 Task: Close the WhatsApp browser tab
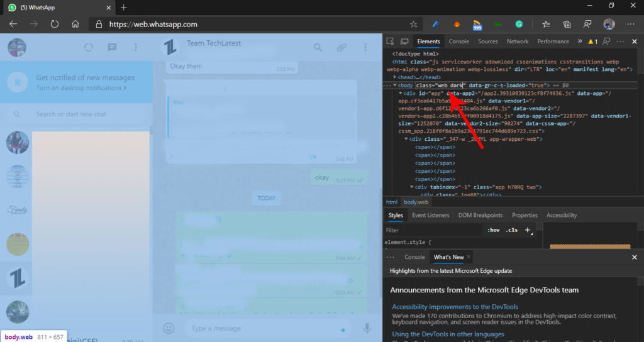108,8
